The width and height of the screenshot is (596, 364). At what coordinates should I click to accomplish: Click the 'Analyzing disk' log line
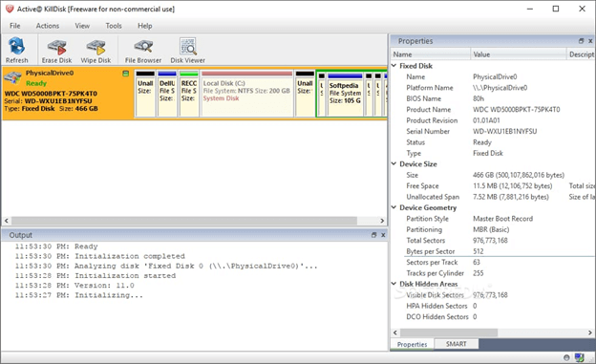pos(166,267)
